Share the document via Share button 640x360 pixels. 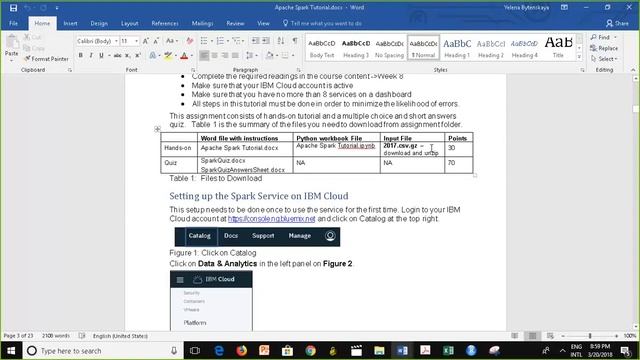click(x=617, y=23)
